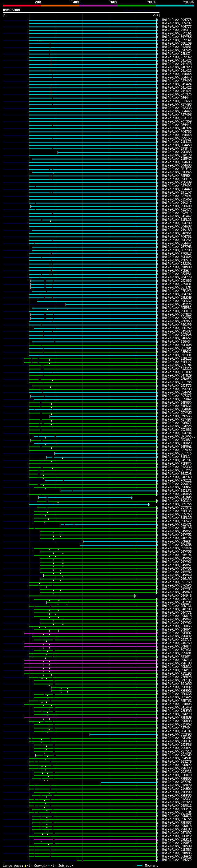197x868 pixels.
Task: Click the cyan alignment bar for P09755
Action: 90,504
